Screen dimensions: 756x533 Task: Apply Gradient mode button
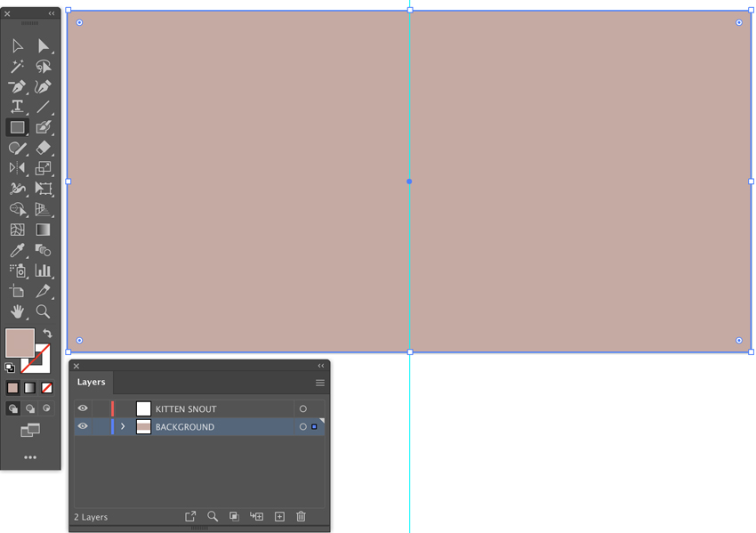point(30,388)
